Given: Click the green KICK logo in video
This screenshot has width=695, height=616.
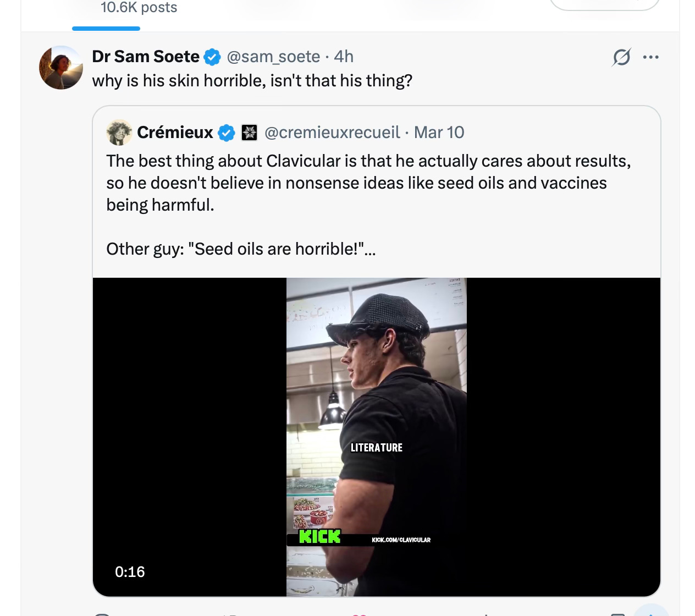Looking at the screenshot, I should [x=319, y=537].
